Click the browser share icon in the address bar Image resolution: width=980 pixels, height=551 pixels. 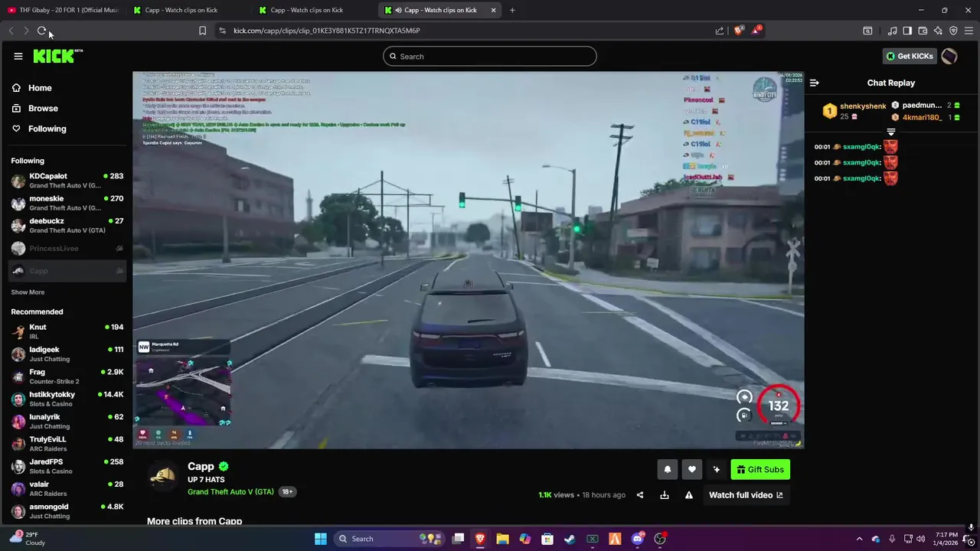point(720,31)
